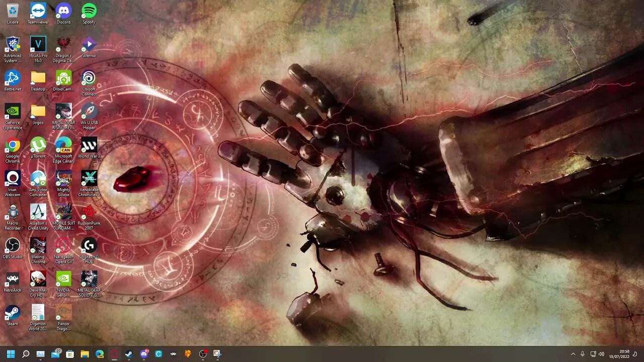Open Mobile Suit Gundam shortcut

[63, 218]
